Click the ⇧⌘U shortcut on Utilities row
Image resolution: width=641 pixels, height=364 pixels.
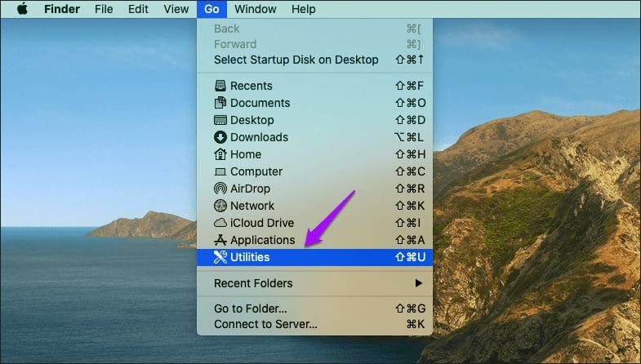[x=410, y=257]
